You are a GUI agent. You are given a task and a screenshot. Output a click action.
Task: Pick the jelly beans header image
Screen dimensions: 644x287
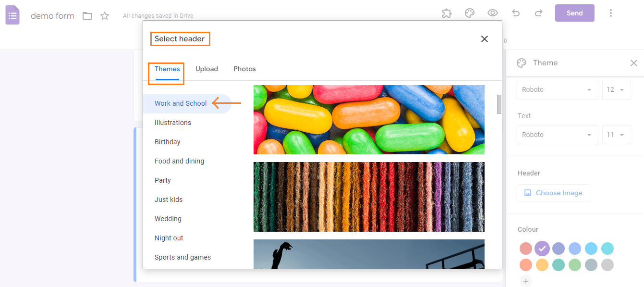point(369,119)
